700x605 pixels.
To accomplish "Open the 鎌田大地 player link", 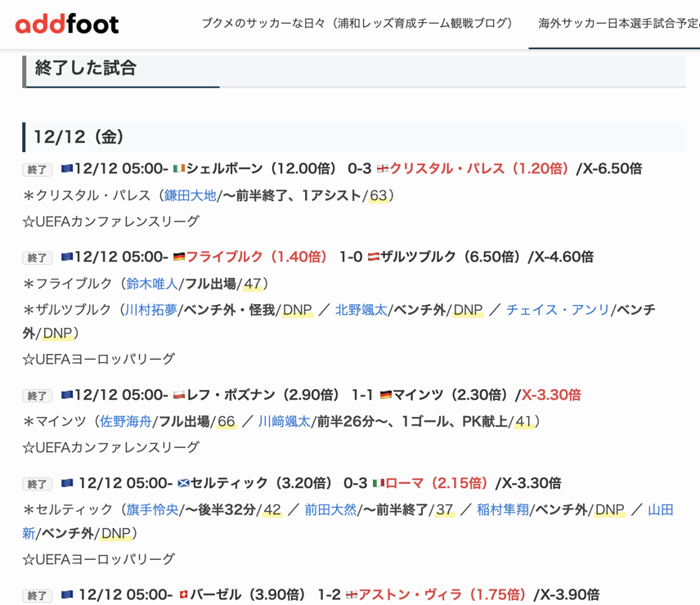I will (191, 195).
